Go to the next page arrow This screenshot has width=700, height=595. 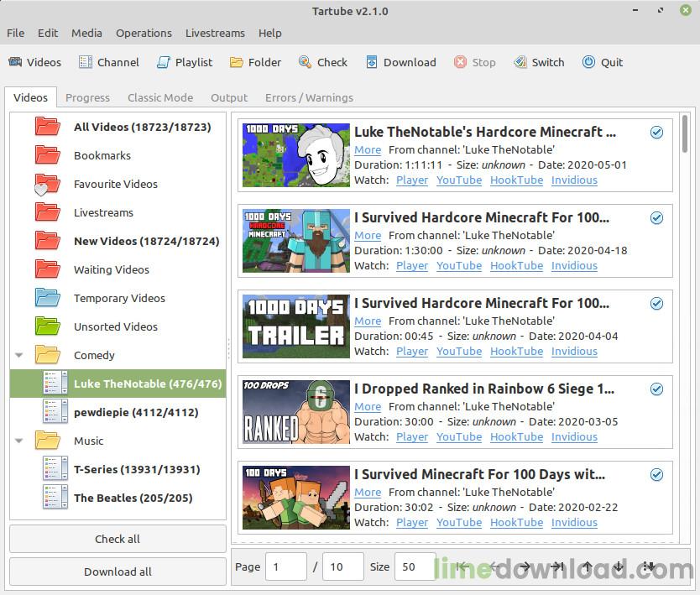tap(525, 566)
